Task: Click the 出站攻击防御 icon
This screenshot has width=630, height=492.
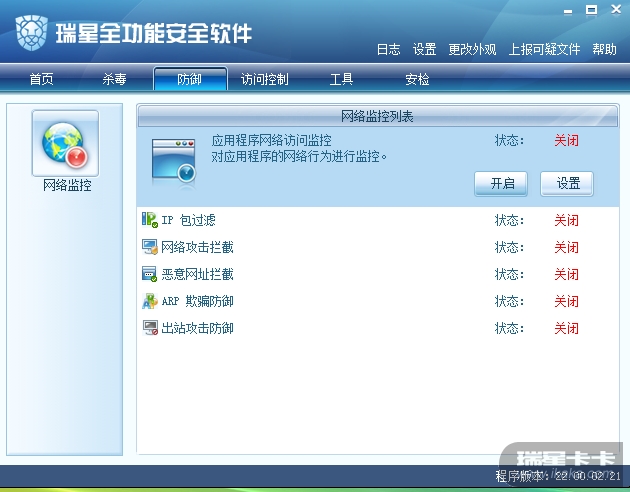Action: (150, 328)
